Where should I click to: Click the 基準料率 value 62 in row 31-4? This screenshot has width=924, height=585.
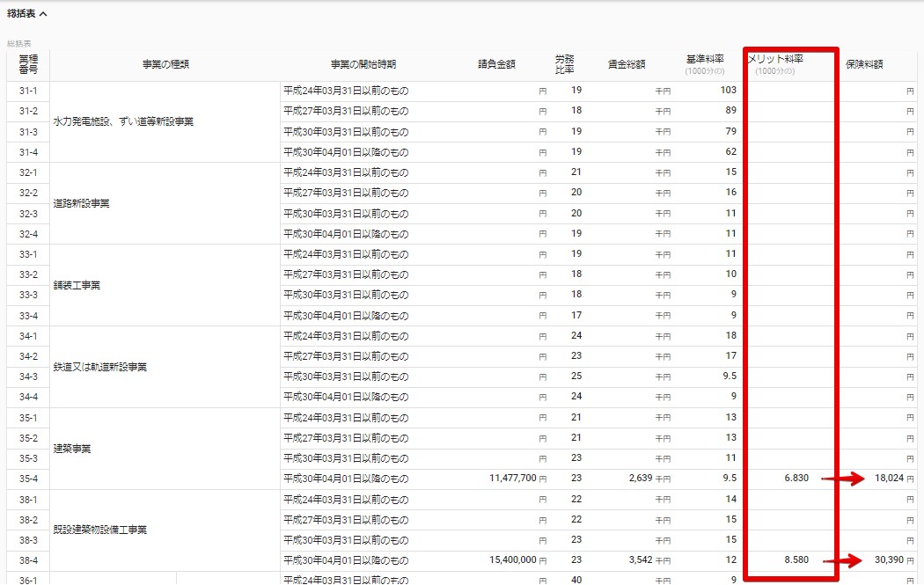pyautogui.click(x=730, y=151)
